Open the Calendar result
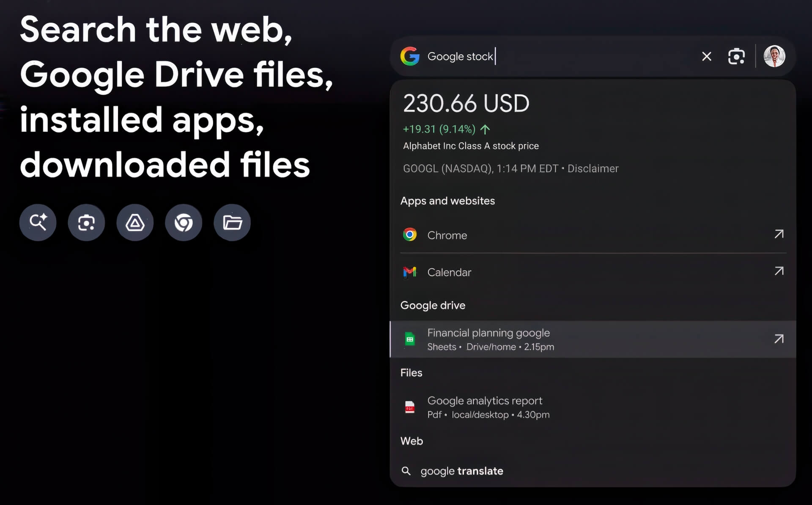The height and width of the screenshot is (505, 812). tap(449, 272)
